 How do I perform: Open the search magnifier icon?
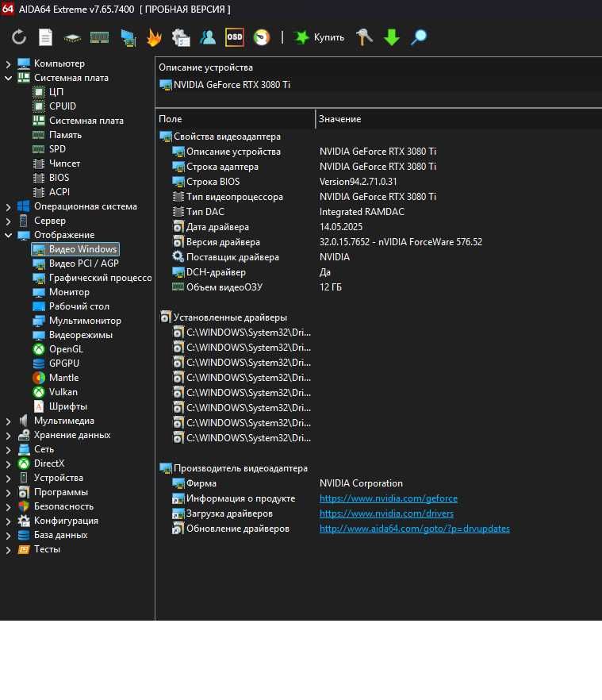419,37
